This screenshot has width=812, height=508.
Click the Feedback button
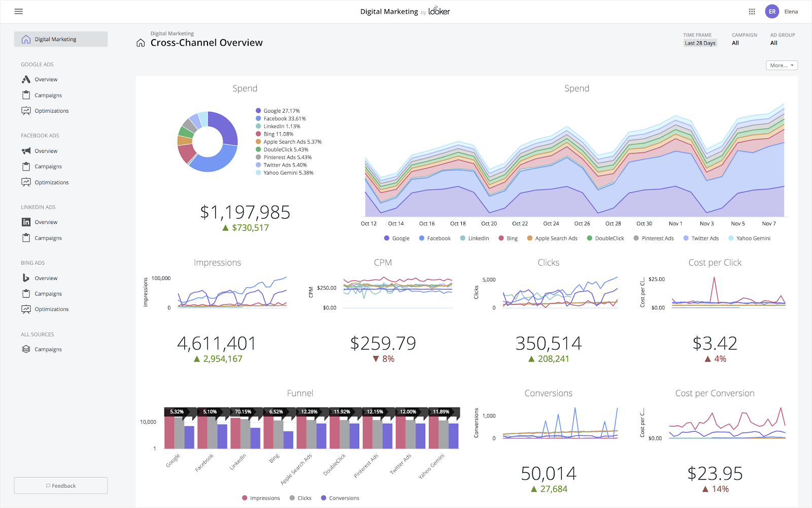[60, 485]
